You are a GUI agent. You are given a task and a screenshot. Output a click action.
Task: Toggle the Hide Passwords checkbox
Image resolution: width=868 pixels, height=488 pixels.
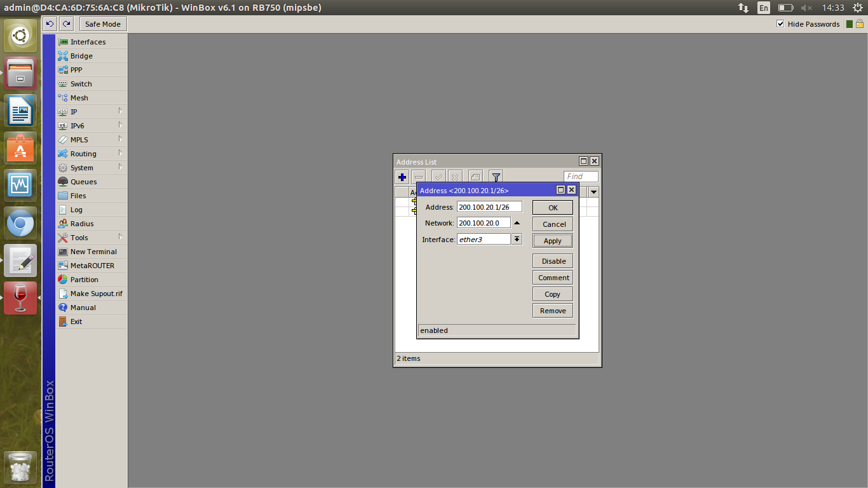(x=780, y=24)
